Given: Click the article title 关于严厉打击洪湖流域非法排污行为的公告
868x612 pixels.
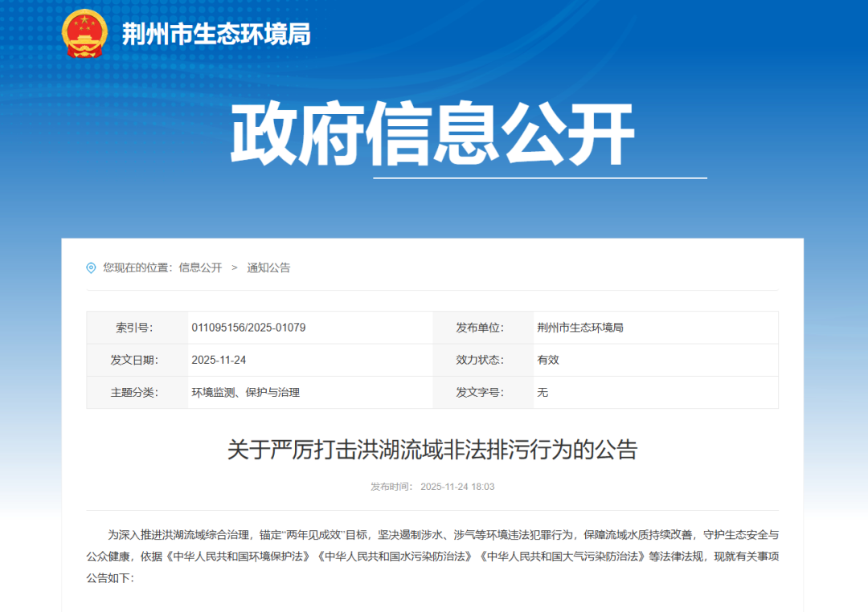Looking at the screenshot, I should pyautogui.click(x=432, y=449).
